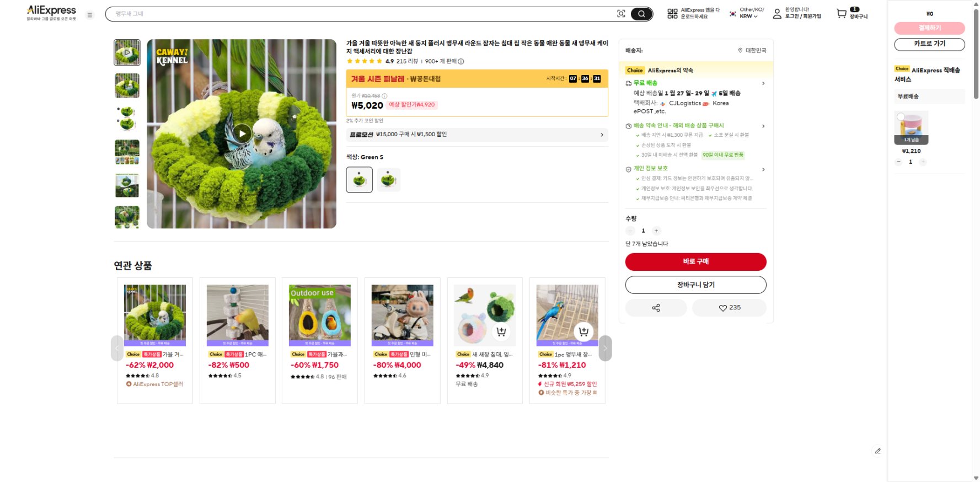
Task: Click the red 바로 구매 button
Action: [695, 261]
